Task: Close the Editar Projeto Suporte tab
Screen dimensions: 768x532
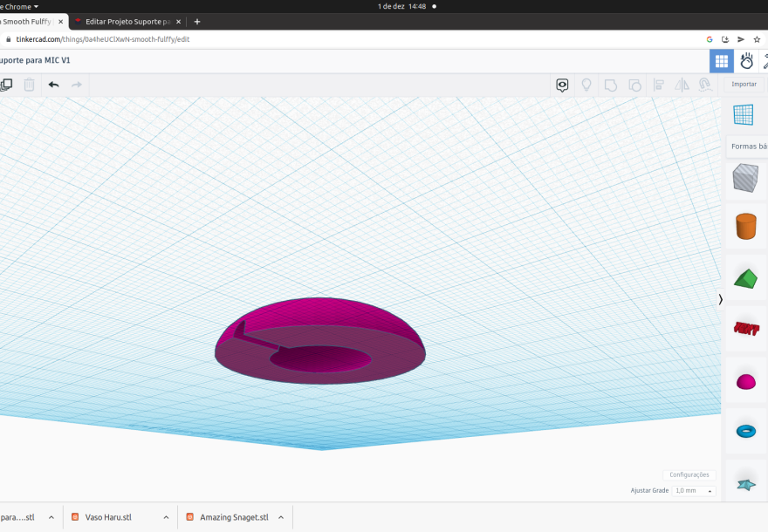Action: 178,22
